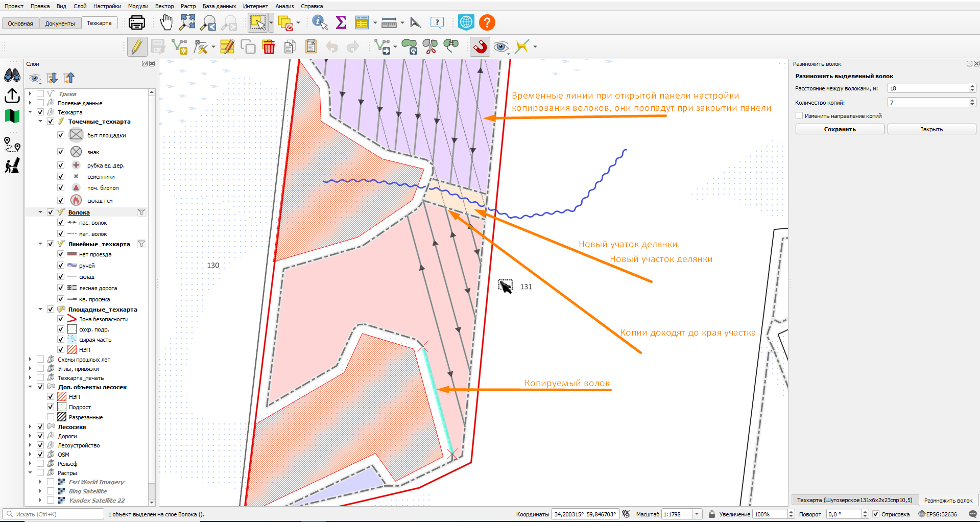980x522 pixels.
Task: Expand the Полевые данные group
Action: pos(30,103)
